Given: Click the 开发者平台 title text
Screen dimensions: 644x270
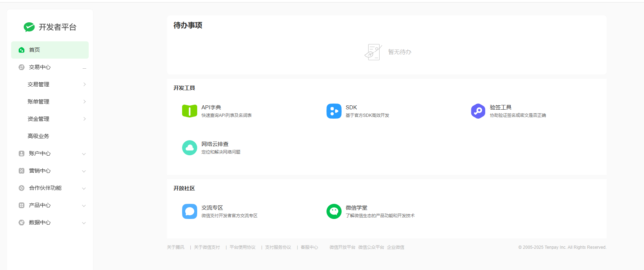Looking at the screenshot, I should point(57,27).
